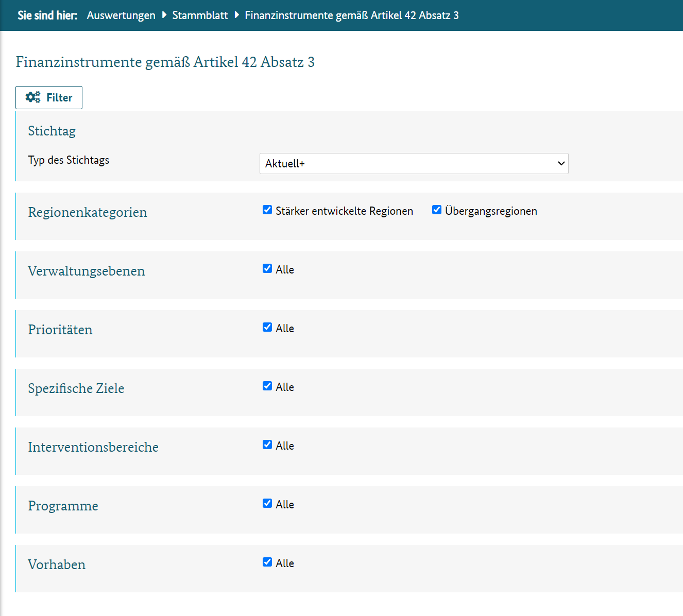
Task: Click the Filter button with gears icon
Action: click(49, 97)
